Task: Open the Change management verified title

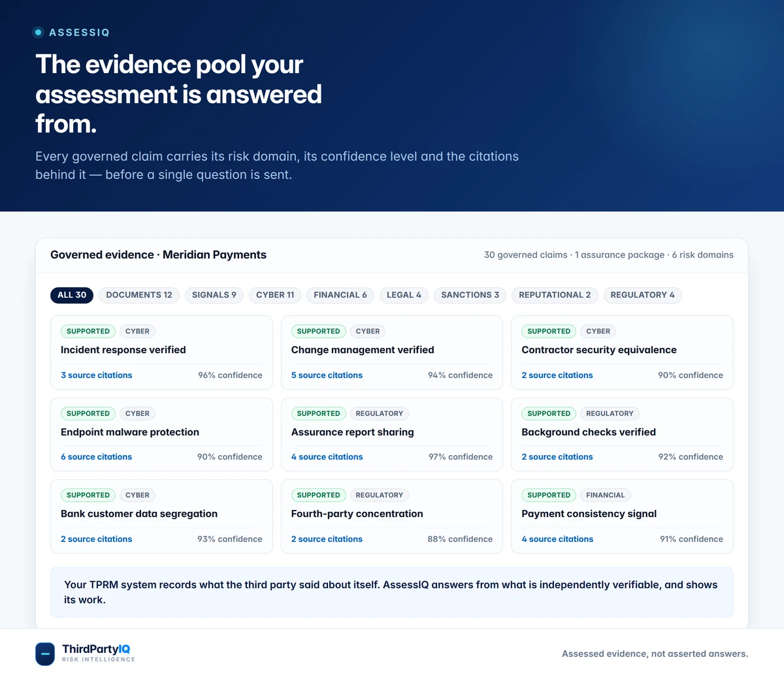Action: [x=363, y=350]
